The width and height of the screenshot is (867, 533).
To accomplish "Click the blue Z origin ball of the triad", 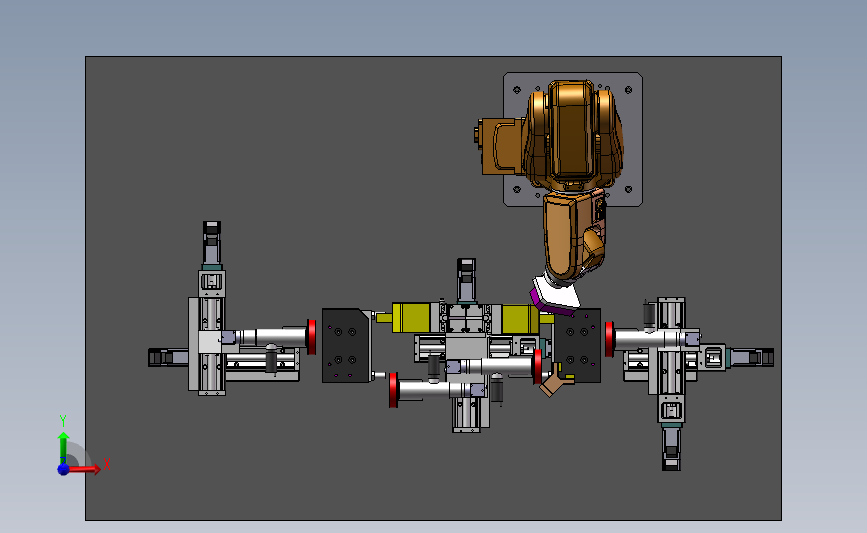I will [63, 469].
